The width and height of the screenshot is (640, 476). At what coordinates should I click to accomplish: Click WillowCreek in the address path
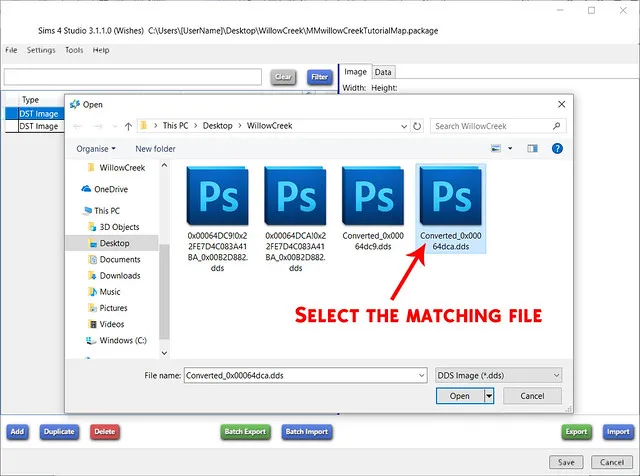tap(269, 126)
